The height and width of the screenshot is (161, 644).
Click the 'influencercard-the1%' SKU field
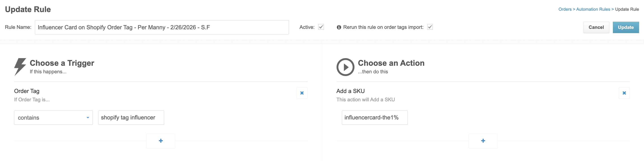tap(374, 118)
